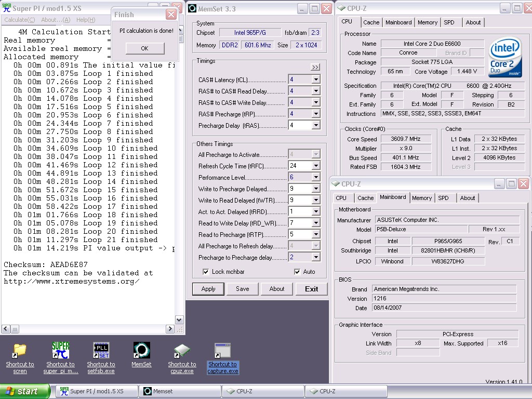Image resolution: width=532 pixels, height=399 pixels.
Task: Click the Refresh Cycle Time value field showing 24
Action: click(x=300, y=166)
